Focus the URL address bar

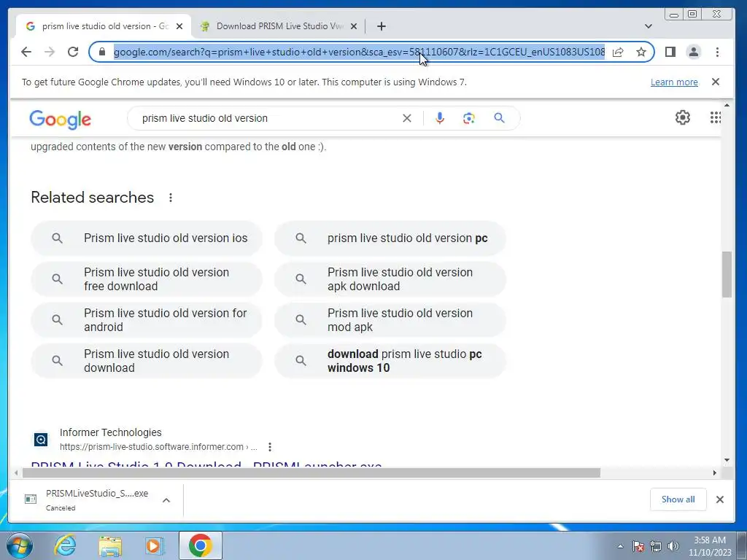pyautogui.click(x=359, y=52)
